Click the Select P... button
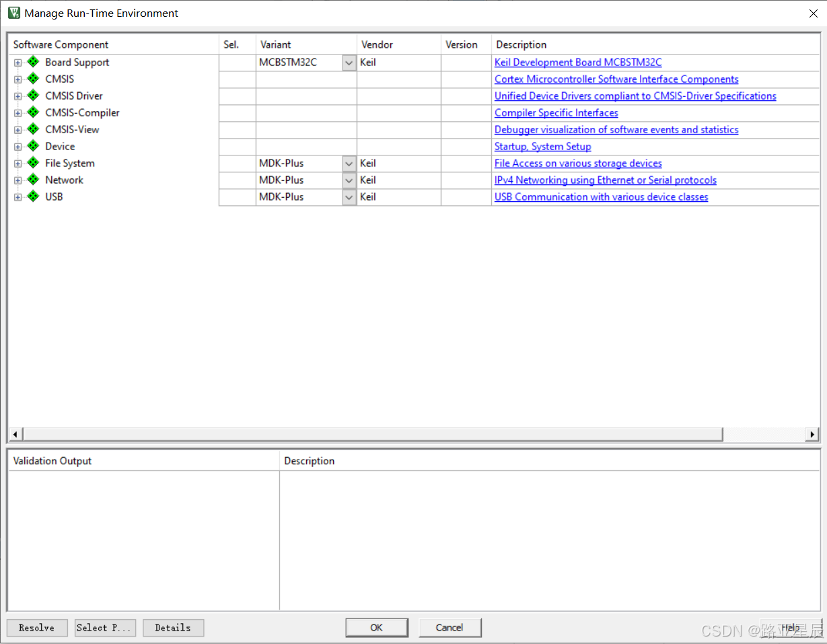 [105, 628]
